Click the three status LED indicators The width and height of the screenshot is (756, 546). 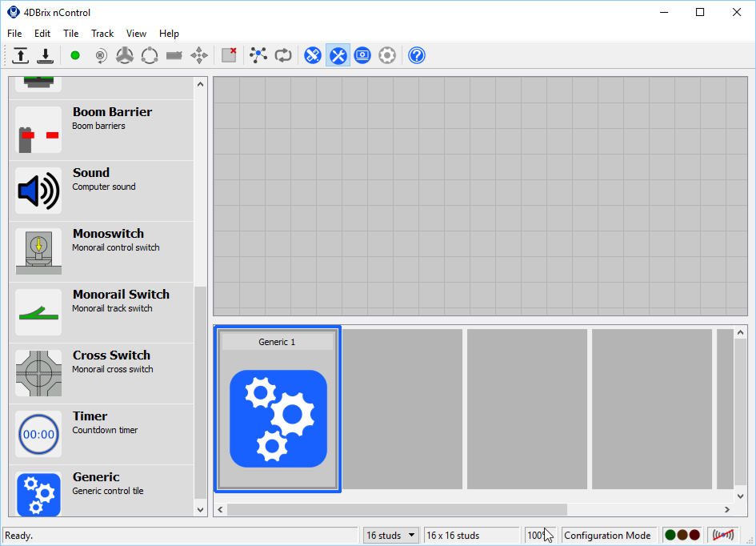(x=682, y=535)
